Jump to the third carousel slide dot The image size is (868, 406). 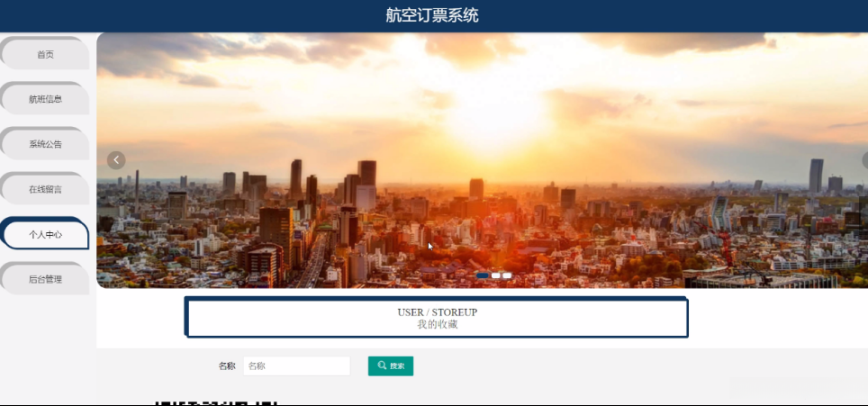tap(507, 275)
